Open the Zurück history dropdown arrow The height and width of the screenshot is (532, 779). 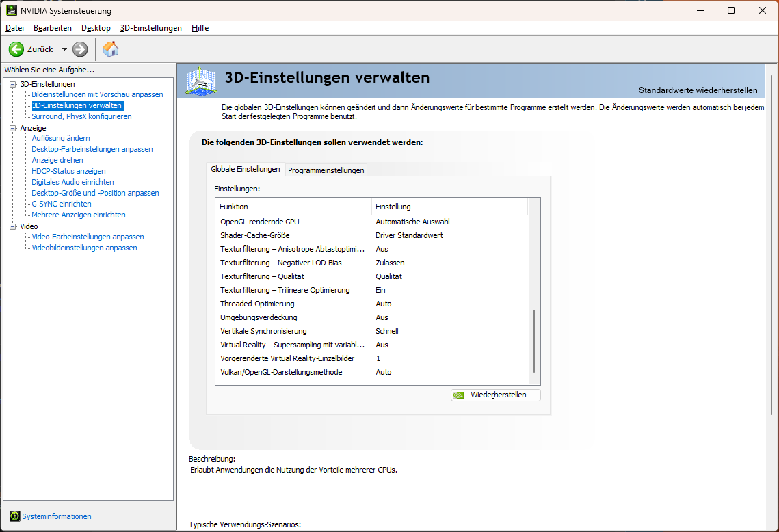click(x=64, y=49)
